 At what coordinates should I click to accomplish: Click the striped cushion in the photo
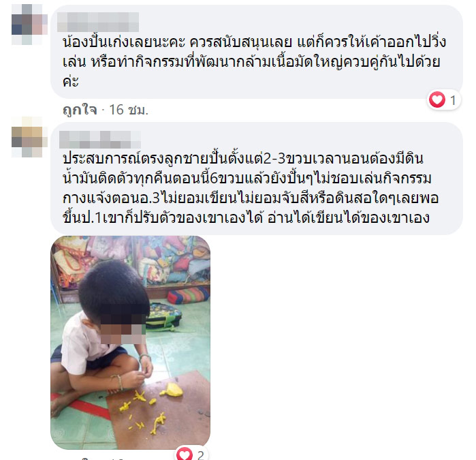[188, 295]
